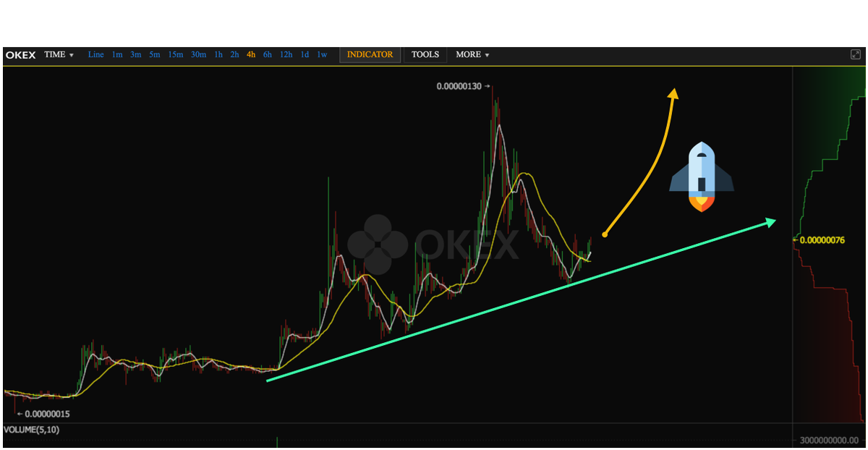
Task: Select the 4h timeframe
Action: click(x=250, y=54)
